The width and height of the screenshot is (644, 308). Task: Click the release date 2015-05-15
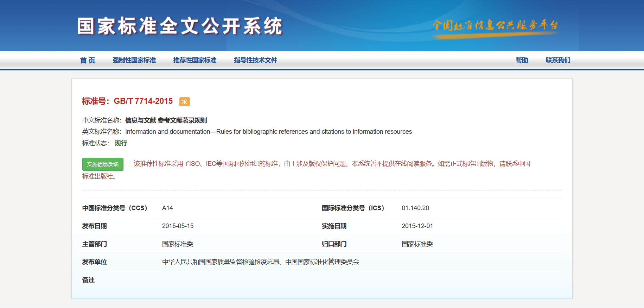[x=178, y=226]
